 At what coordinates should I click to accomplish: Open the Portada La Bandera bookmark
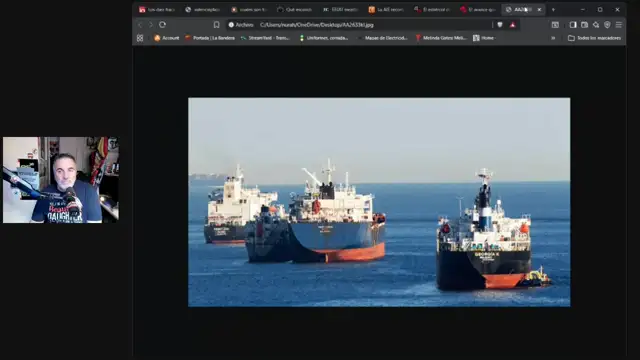(210, 38)
